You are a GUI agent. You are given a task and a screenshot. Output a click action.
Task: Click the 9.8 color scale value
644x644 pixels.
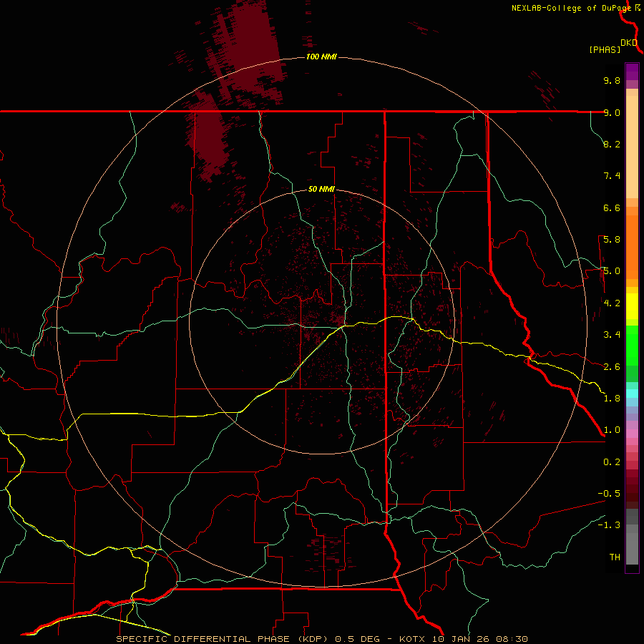click(x=612, y=80)
